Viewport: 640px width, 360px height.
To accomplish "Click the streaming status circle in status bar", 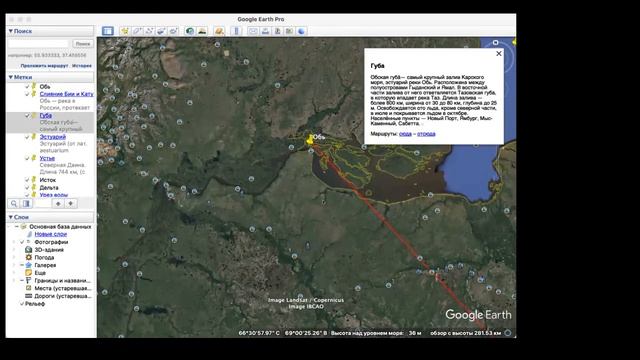I will 508,333.
